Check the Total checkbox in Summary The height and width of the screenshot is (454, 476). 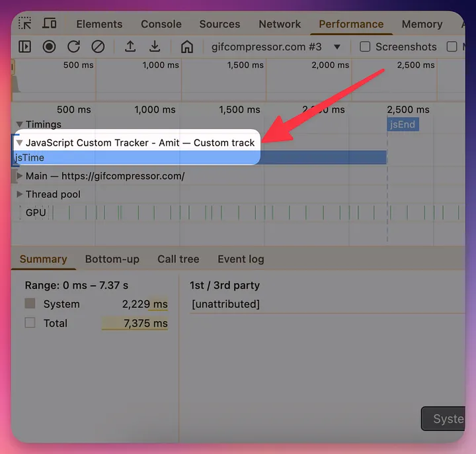click(30, 324)
